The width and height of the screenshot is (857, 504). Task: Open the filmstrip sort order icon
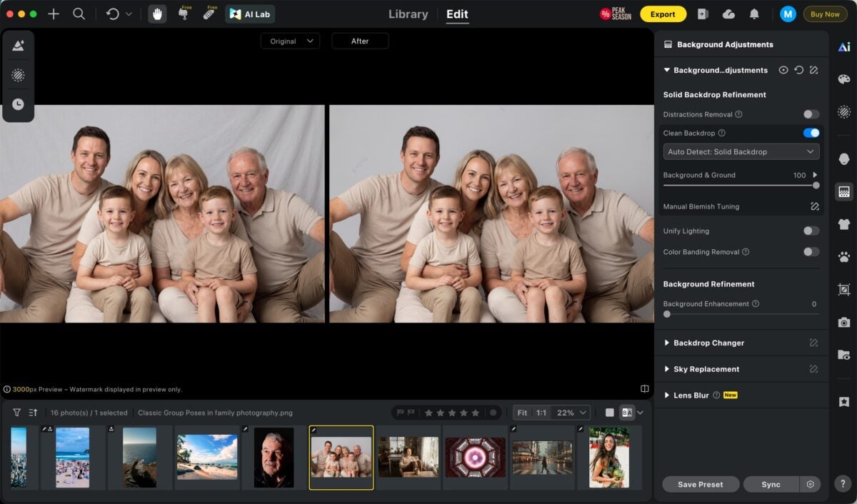(x=33, y=413)
